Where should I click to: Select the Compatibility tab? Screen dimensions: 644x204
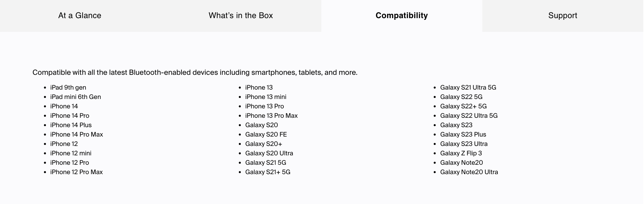pyautogui.click(x=402, y=16)
